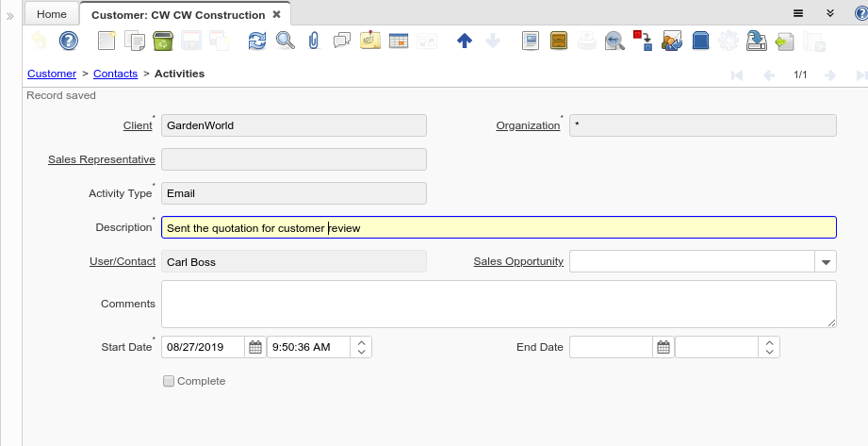Click the Archive drawer icon
The image size is (868, 446).
click(x=558, y=41)
